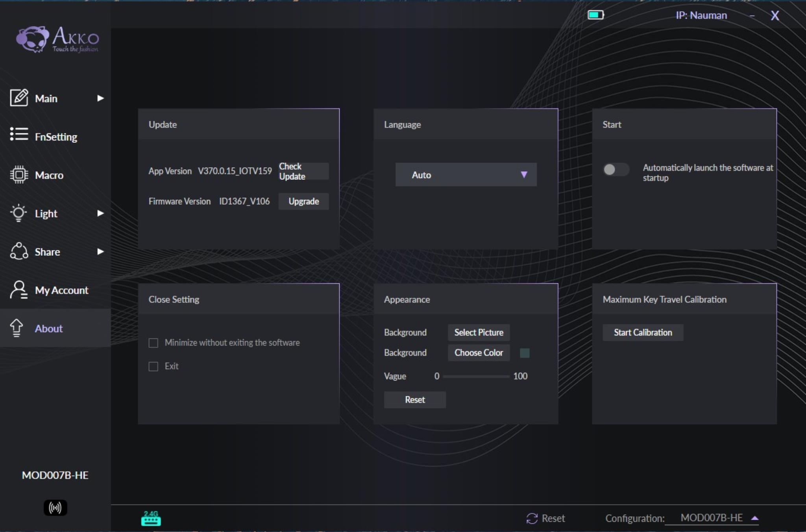Open the Macro page

[x=55, y=175]
